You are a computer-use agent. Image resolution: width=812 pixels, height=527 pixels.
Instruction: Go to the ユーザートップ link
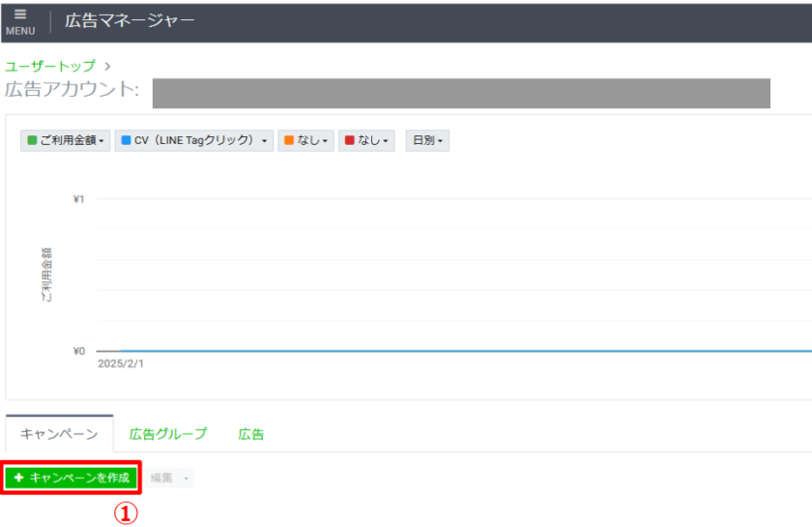coord(50,66)
